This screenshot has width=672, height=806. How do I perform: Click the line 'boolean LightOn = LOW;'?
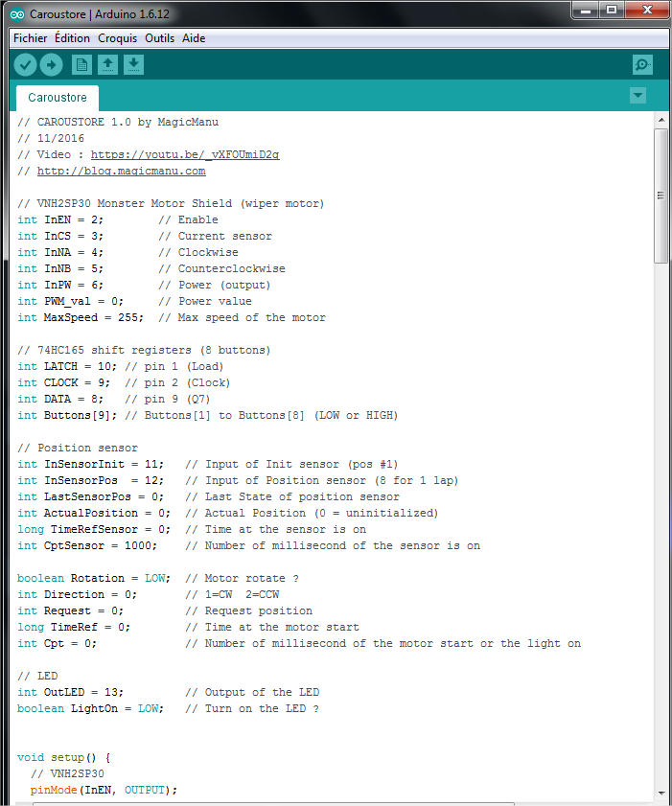coord(90,709)
